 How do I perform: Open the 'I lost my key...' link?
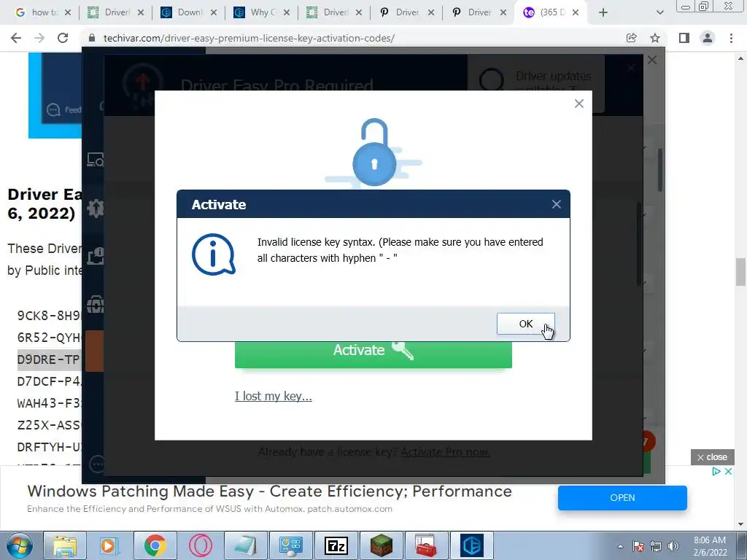point(273,396)
